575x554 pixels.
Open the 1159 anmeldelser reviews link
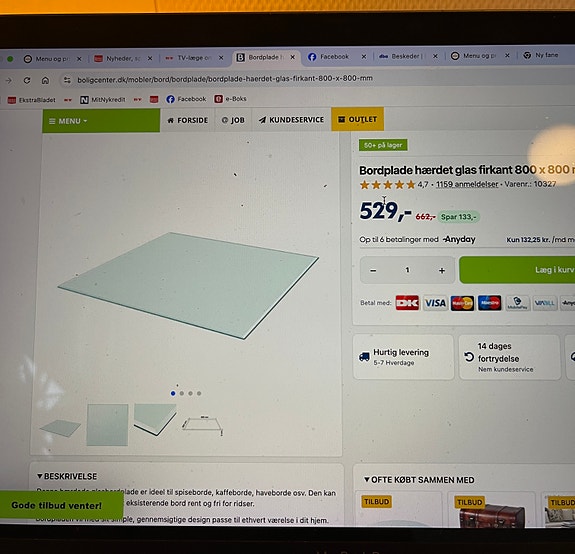467,184
